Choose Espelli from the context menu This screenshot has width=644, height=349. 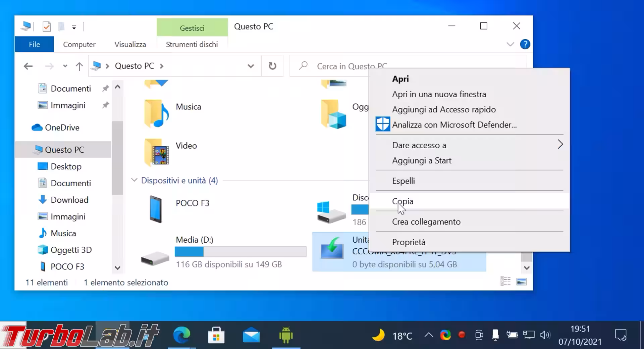[404, 181]
